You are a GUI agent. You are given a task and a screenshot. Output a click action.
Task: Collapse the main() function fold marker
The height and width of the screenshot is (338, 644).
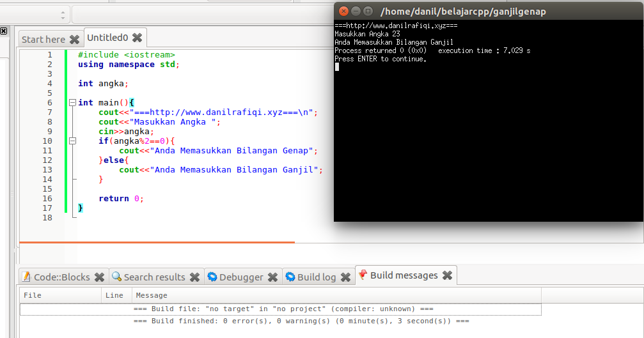click(x=73, y=102)
